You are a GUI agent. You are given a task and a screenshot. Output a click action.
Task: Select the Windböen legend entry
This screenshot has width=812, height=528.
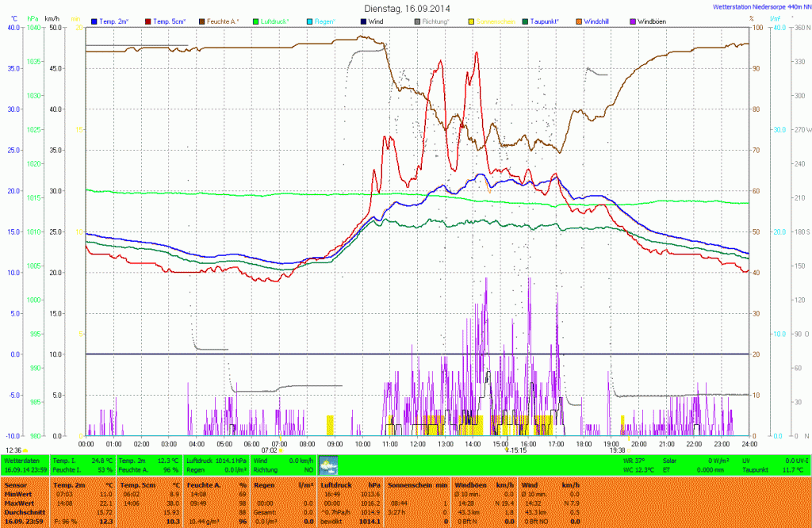pyautogui.click(x=655, y=21)
